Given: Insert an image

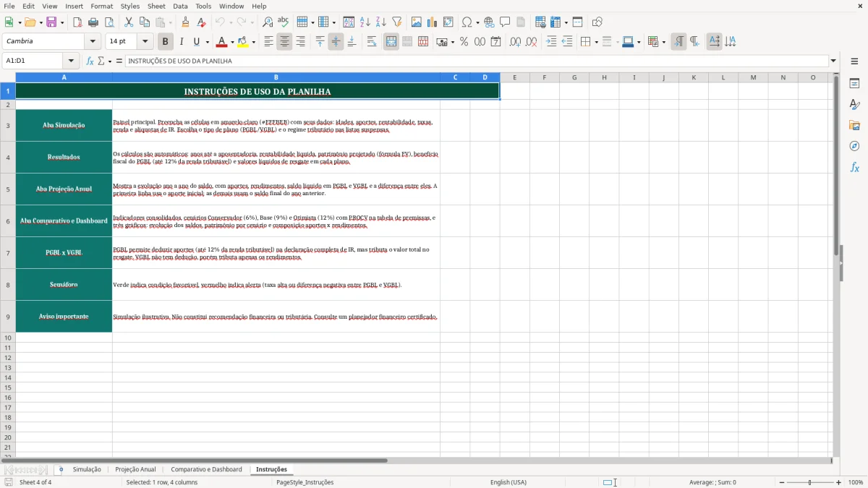Looking at the screenshot, I should 417,22.
